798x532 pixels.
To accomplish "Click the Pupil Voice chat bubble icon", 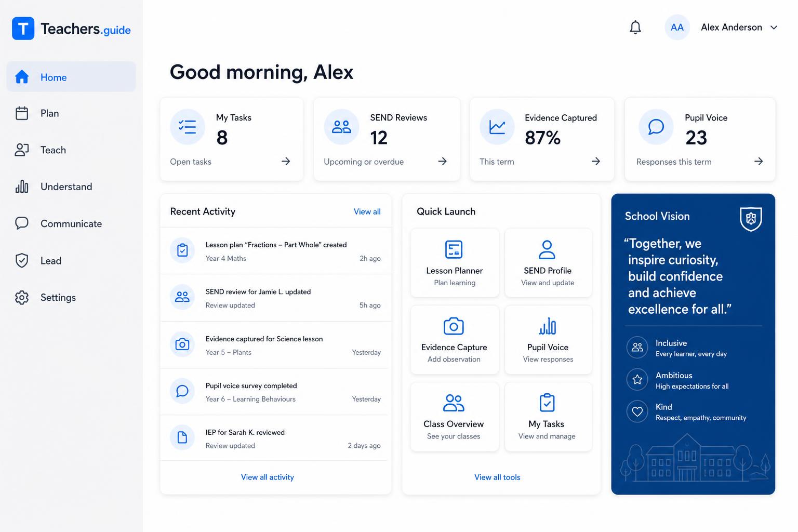I will [656, 127].
